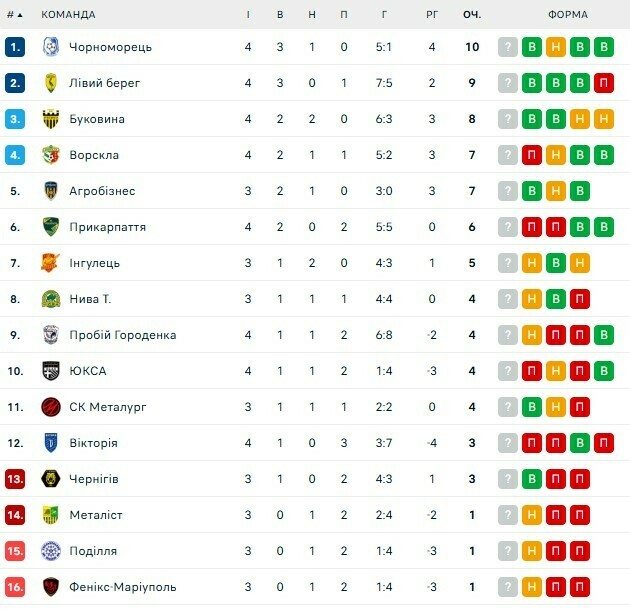Click the Чорноморець team logo
The image size is (630, 611).
[51, 47]
